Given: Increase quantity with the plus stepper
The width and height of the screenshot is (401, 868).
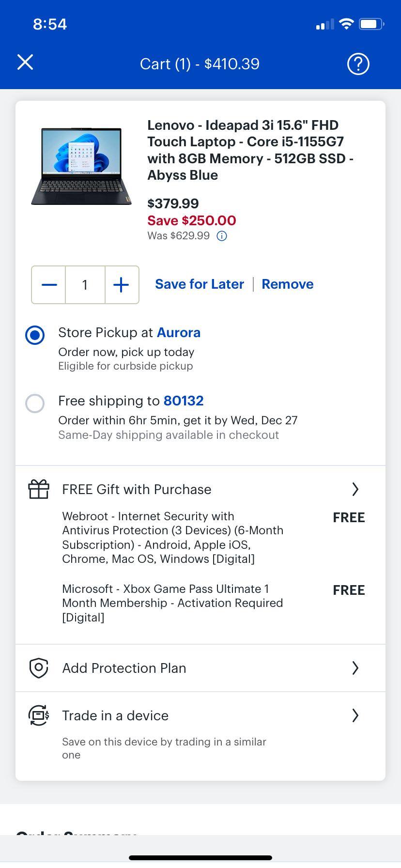Looking at the screenshot, I should [x=121, y=285].
